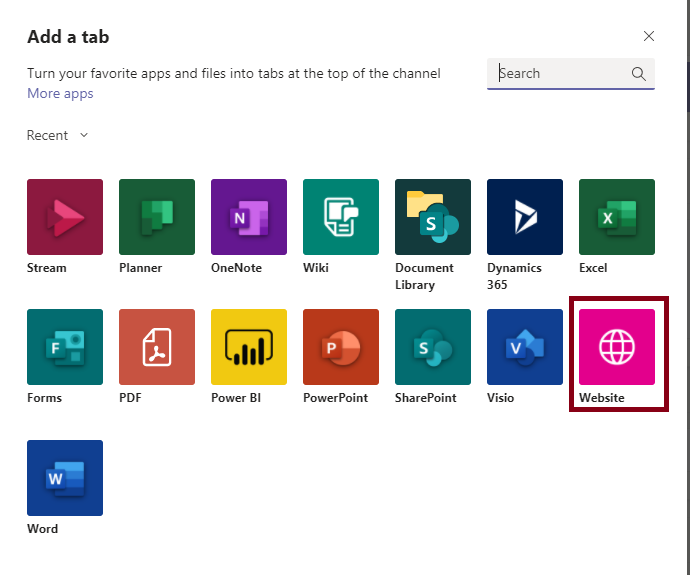The height and width of the screenshot is (575, 690).
Task: Add a Wiki tab
Action: 341,217
